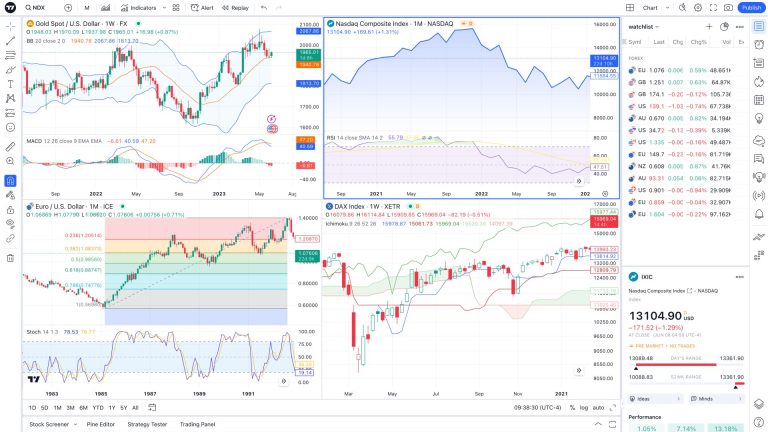The width and height of the screenshot is (768, 432).
Task: Take a snapshot with camera icon
Action: (728, 8)
